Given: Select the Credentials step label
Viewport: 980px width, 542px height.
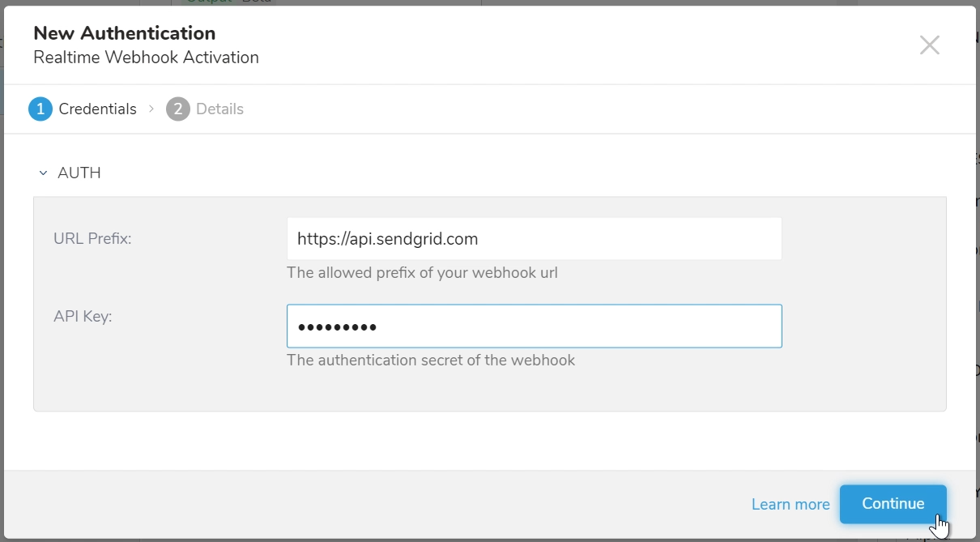Looking at the screenshot, I should click(97, 109).
